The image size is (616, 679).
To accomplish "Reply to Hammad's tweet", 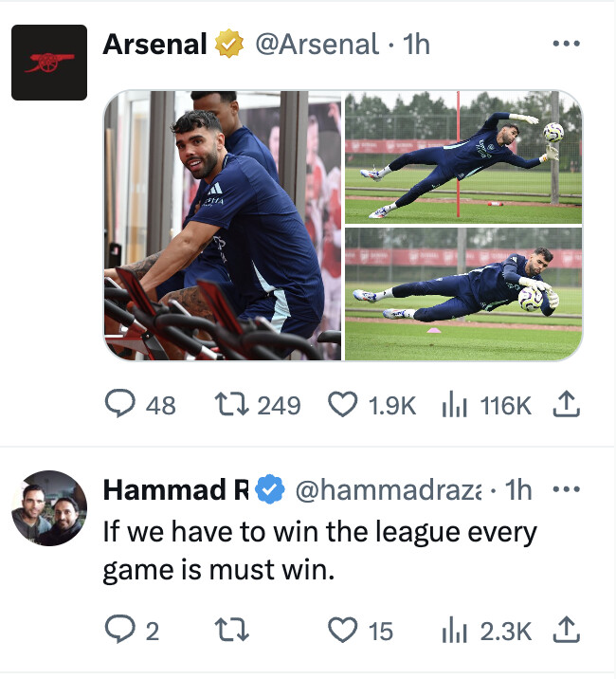I will (x=132, y=630).
